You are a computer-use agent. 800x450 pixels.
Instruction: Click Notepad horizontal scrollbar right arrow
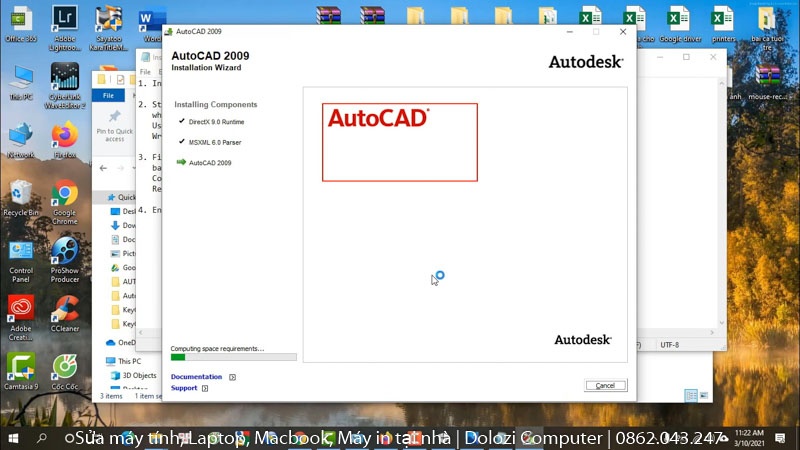tap(712, 332)
